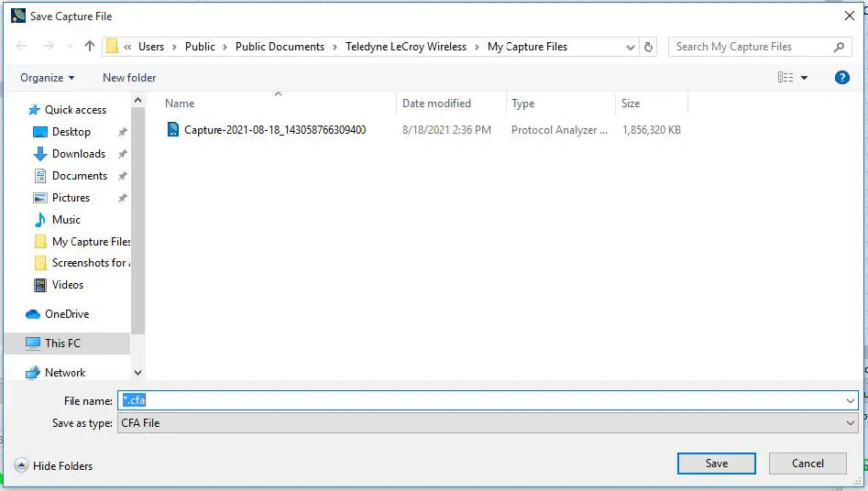Sort files by Name column

180,104
